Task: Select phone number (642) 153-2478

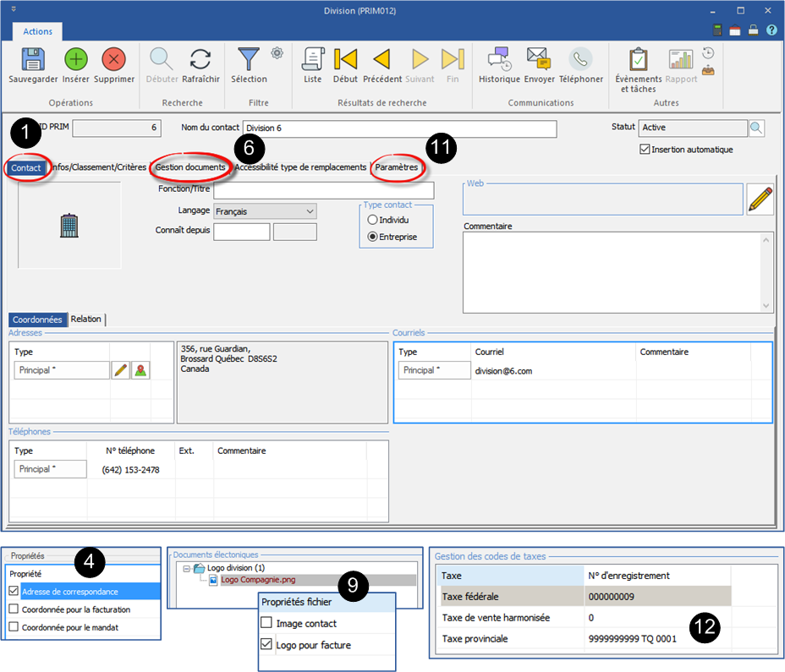Action: click(x=130, y=470)
